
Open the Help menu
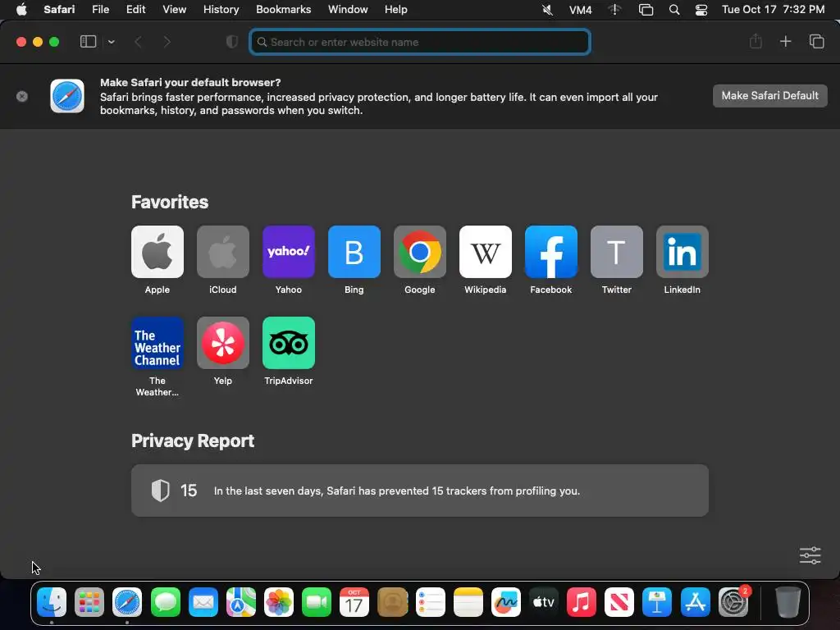coord(396,10)
